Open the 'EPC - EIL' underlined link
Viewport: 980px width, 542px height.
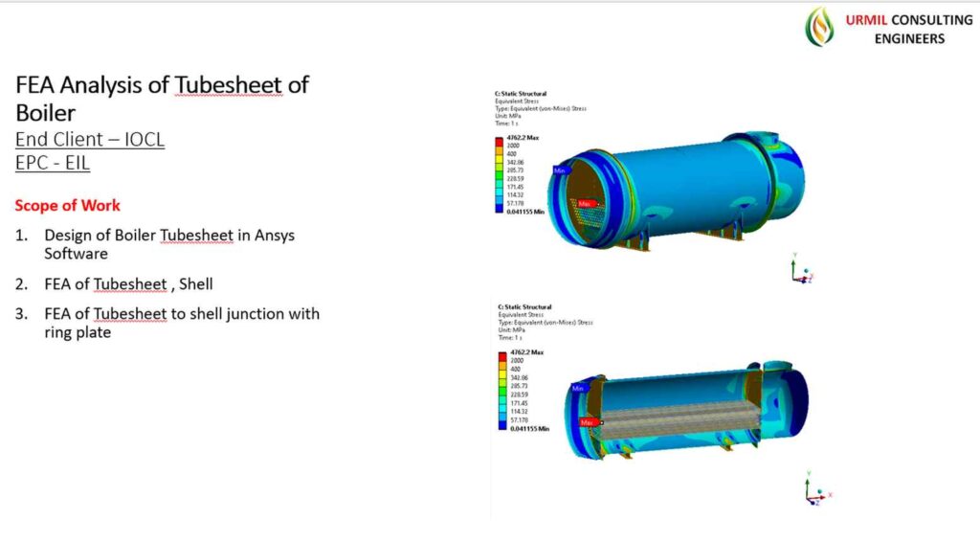[x=53, y=163]
